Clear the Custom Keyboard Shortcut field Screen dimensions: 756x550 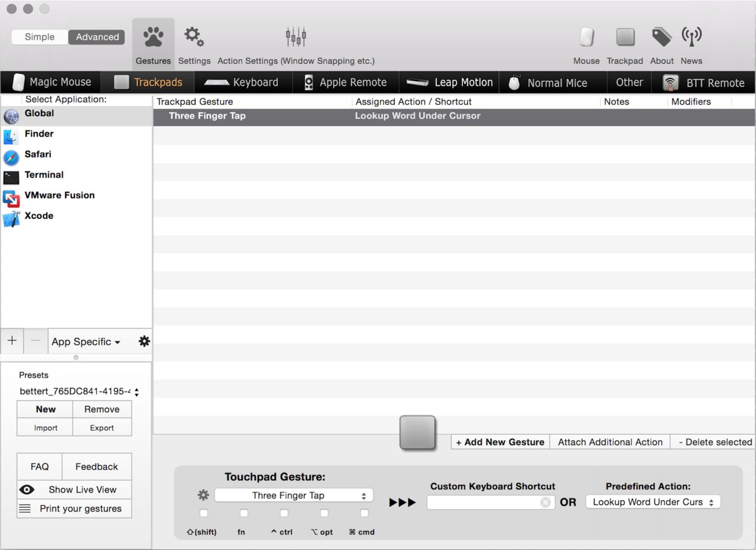(x=546, y=502)
